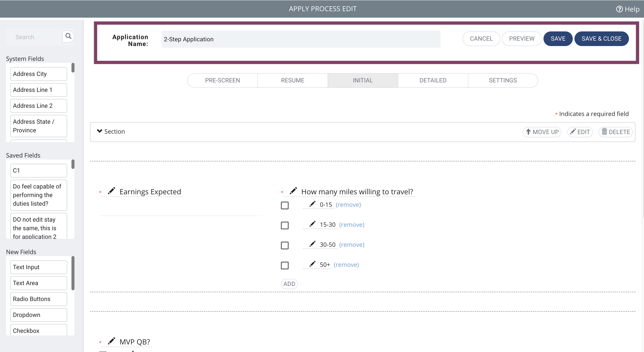Click pencil icon beside How many miles question
The image size is (644, 352).
[x=293, y=191]
